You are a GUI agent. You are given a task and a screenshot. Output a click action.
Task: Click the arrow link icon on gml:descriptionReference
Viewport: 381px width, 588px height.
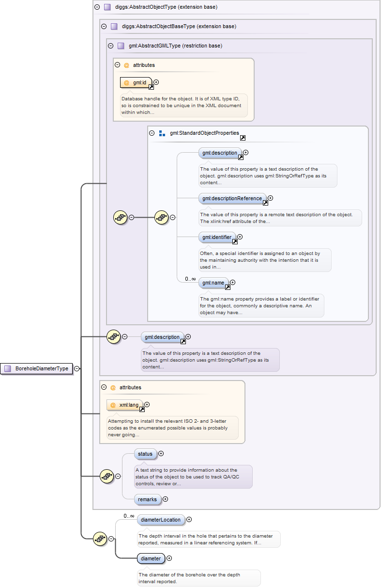click(265, 203)
